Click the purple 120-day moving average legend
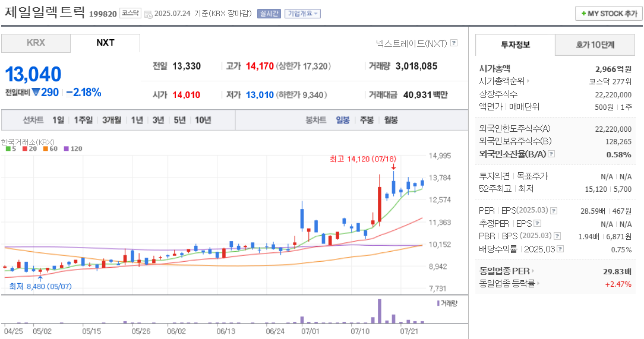 [72, 148]
